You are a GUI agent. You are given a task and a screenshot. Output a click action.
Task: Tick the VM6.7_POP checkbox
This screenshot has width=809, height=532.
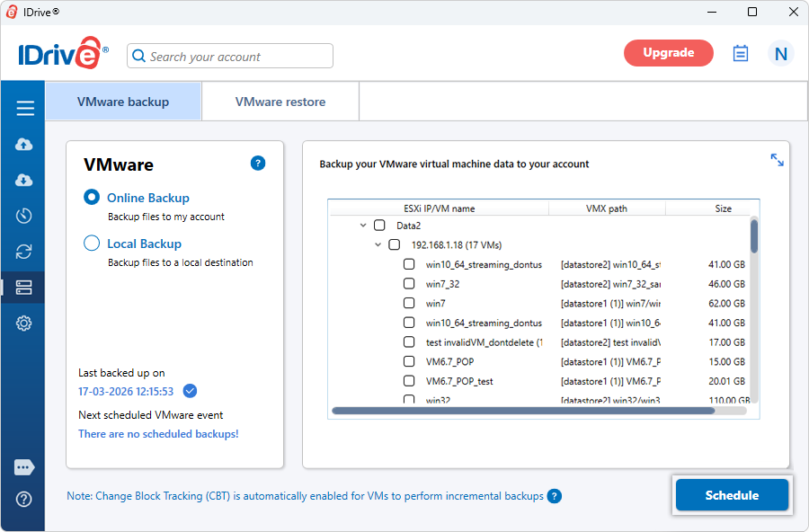[409, 362]
